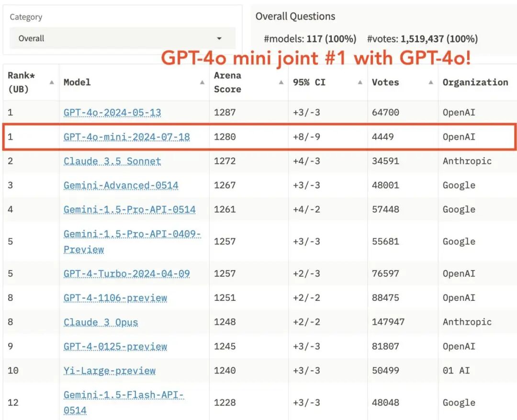Viewport: 517px width, 420px height.
Task: Open the GPT-4-1106-preview link
Action: [x=115, y=297]
